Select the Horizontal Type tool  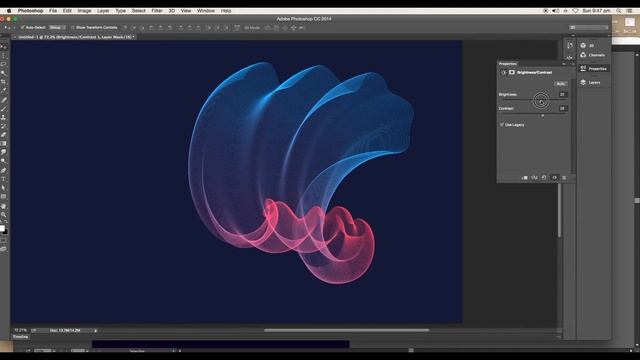point(4,179)
